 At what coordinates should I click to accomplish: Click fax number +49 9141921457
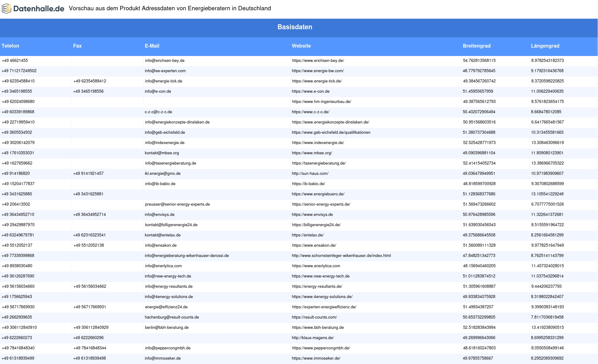(88, 174)
